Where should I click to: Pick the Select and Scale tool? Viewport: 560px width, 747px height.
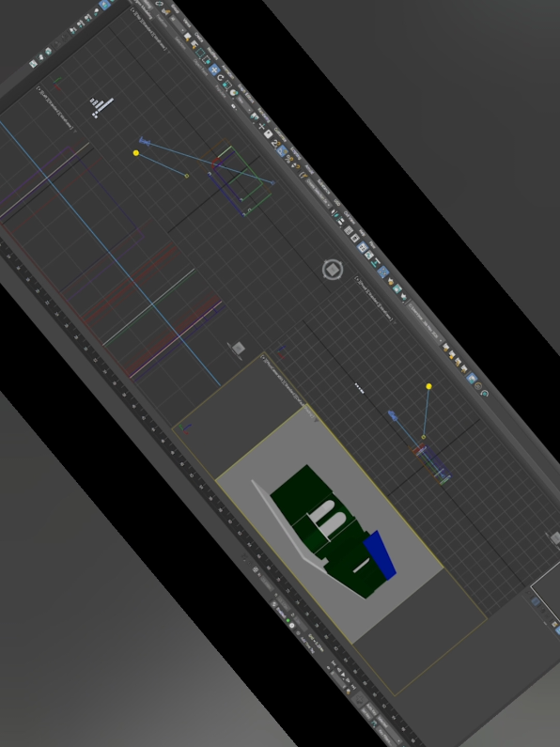click(x=227, y=86)
